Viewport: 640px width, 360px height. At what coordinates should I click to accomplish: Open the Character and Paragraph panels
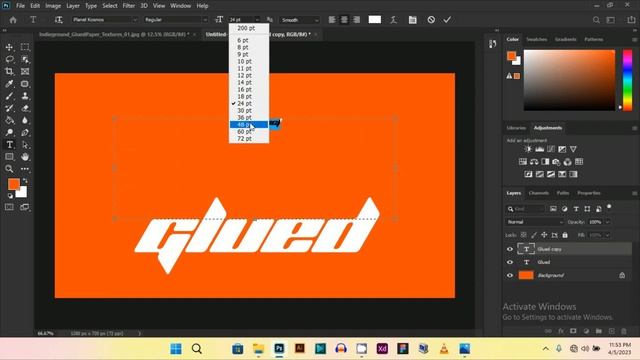pyautogui.click(x=413, y=20)
